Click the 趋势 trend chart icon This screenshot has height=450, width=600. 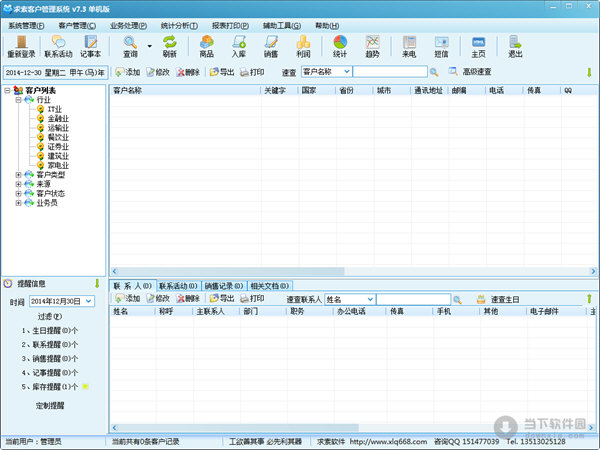point(372,46)
